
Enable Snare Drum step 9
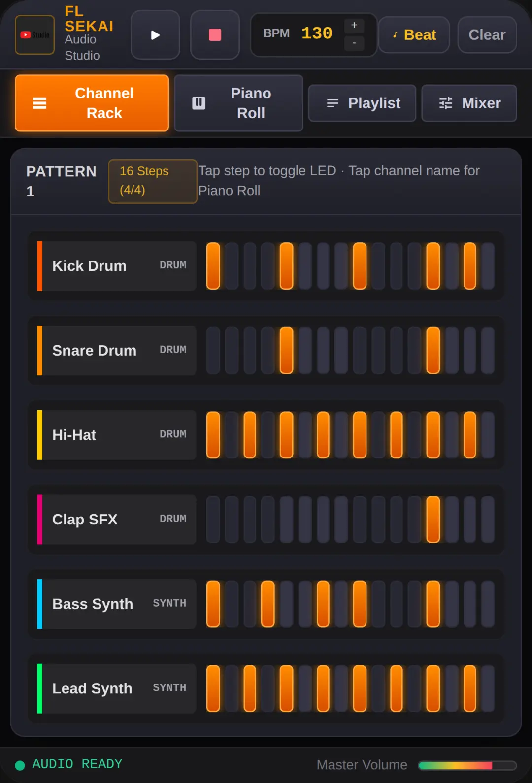(360, 351)
